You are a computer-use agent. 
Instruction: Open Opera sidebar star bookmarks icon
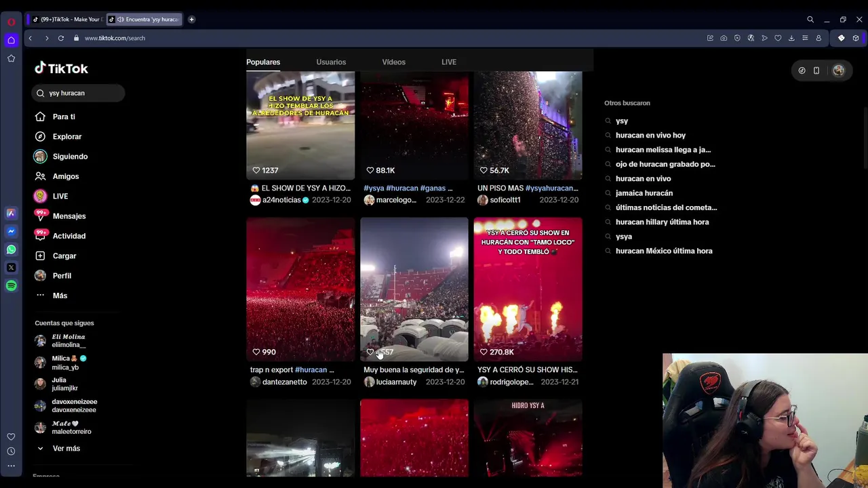(x=11, y=58)
